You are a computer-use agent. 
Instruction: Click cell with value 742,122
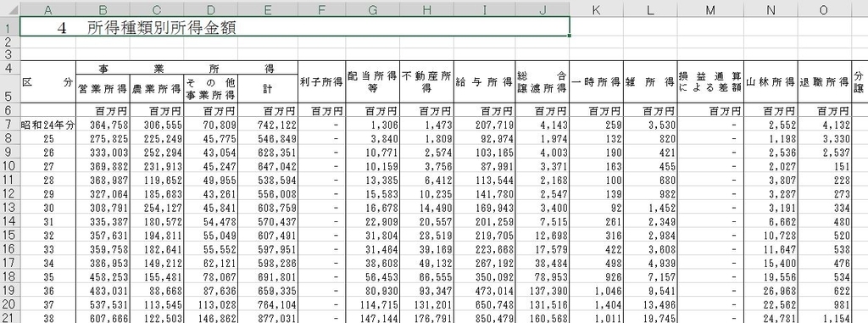coord(268,124)
